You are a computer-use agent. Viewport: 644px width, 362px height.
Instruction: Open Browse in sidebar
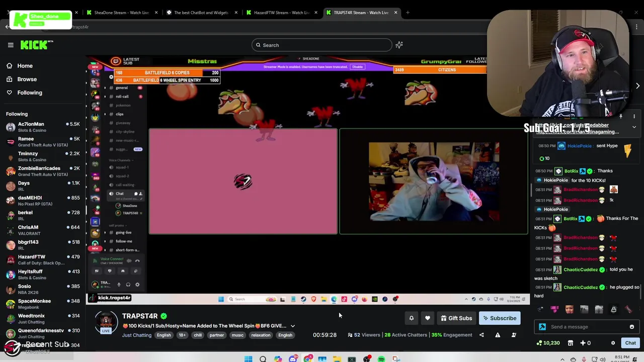(27, 79)
